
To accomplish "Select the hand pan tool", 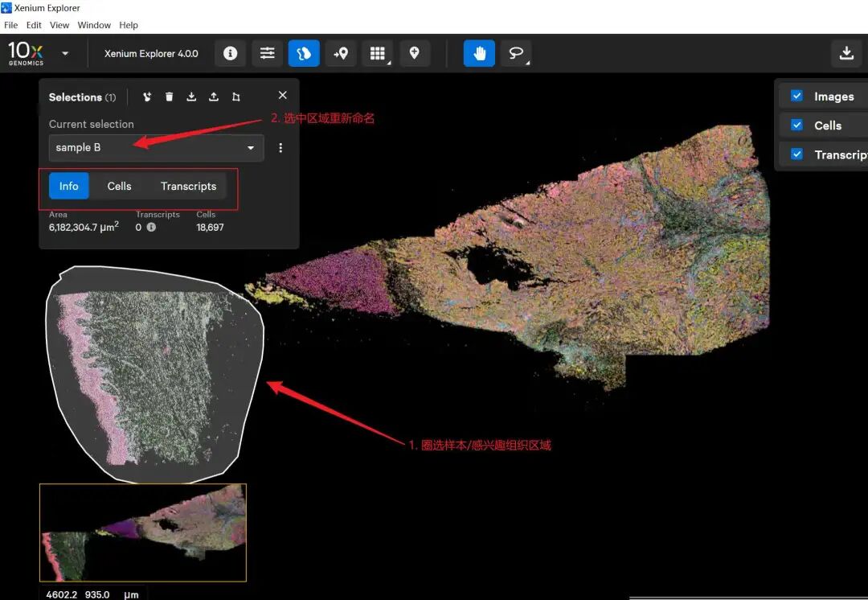I will pyautogui.click(x=479, y=53).
